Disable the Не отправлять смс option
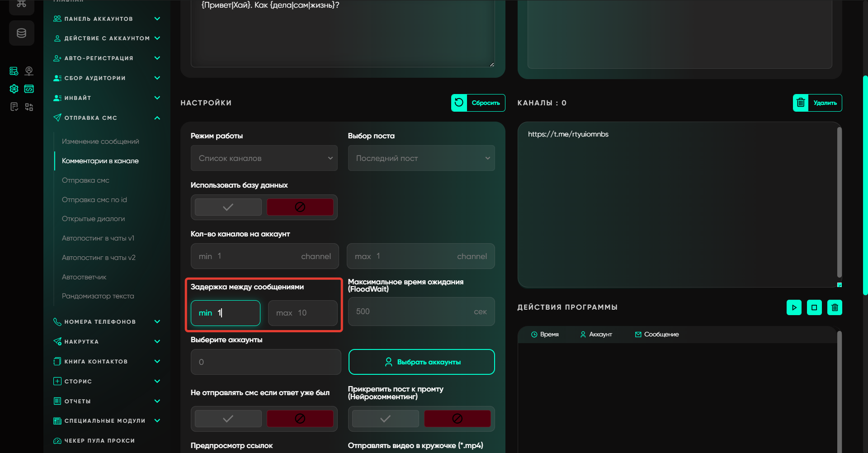 300,419
